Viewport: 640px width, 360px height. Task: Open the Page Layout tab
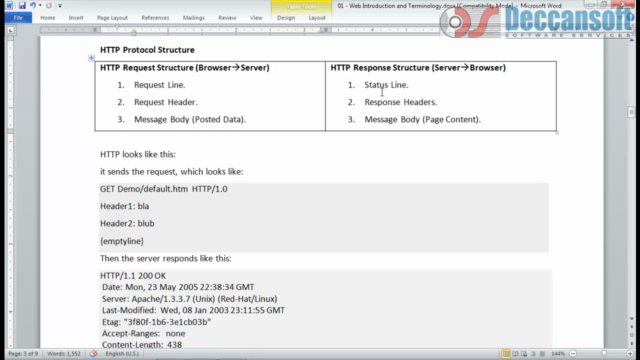coord(112,18)
